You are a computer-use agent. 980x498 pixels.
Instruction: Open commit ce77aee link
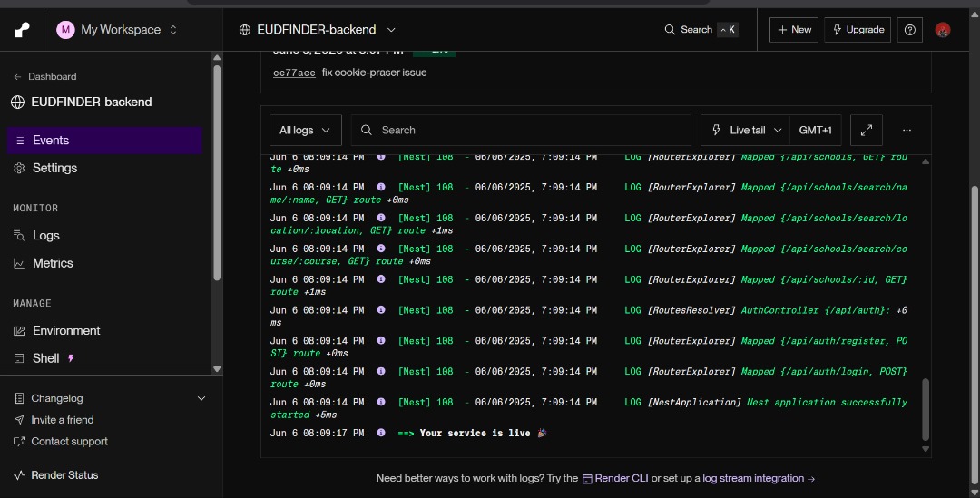point(294,73)
